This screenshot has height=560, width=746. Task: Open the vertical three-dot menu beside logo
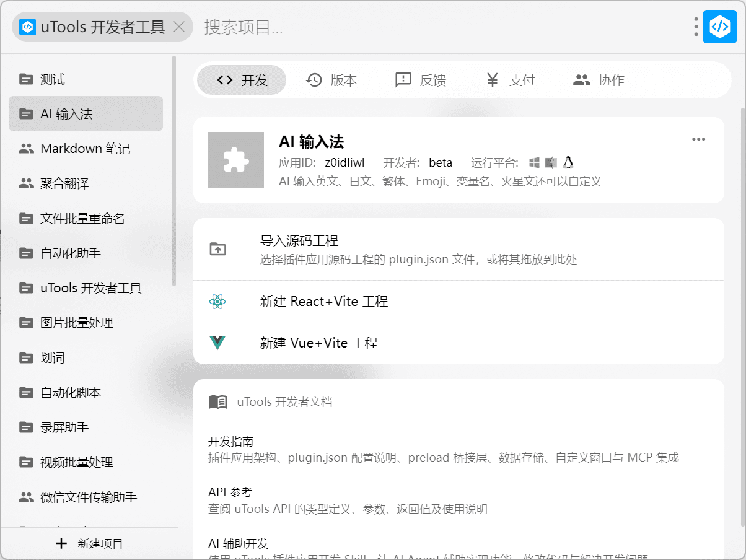(696, 27)
